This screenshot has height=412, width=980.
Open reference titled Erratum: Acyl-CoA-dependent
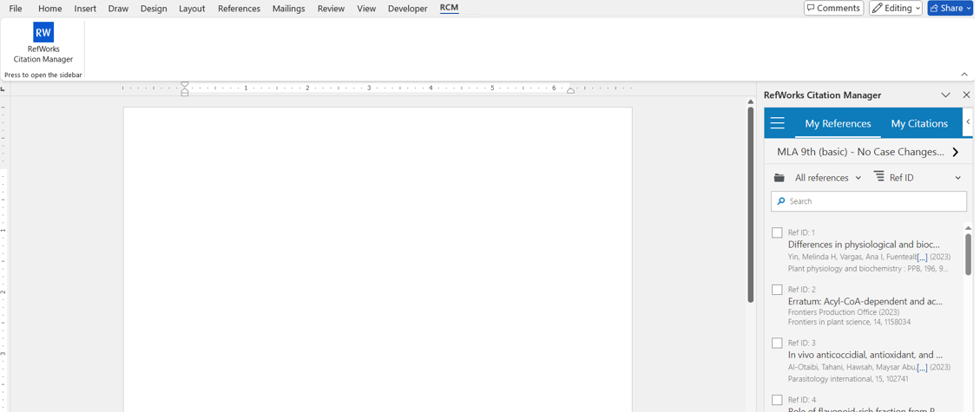(x=865, y=302)
